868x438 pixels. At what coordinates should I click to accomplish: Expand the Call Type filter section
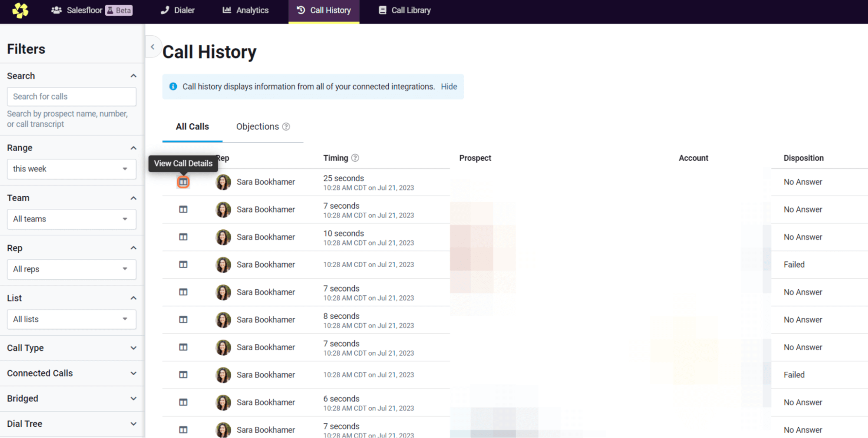pos(71,348)
